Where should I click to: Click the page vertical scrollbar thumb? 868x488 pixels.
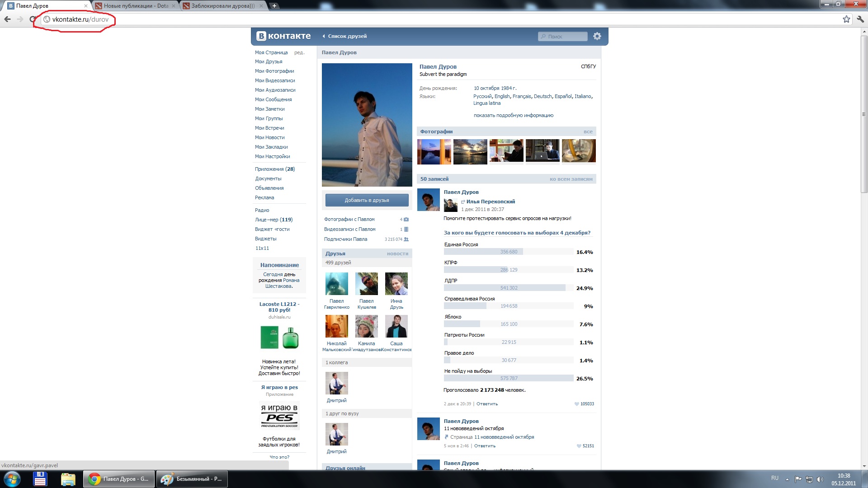coord(864,114)
